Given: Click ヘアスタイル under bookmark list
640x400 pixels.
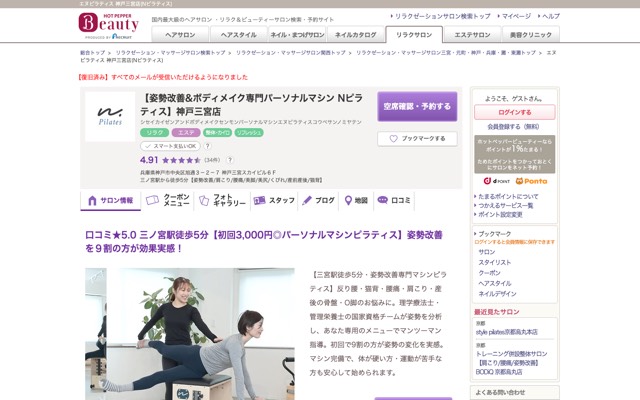Looking at the screenshot, I should (x=495, y=283).
